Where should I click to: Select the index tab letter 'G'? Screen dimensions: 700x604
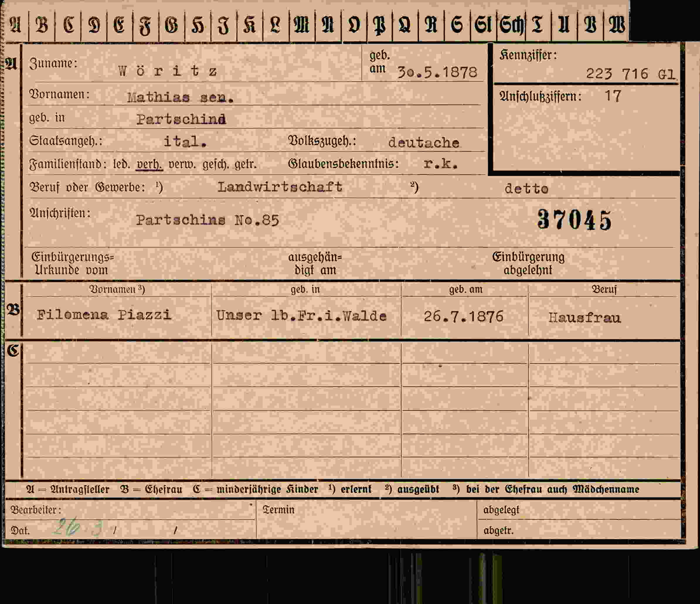tap(171, 25)
